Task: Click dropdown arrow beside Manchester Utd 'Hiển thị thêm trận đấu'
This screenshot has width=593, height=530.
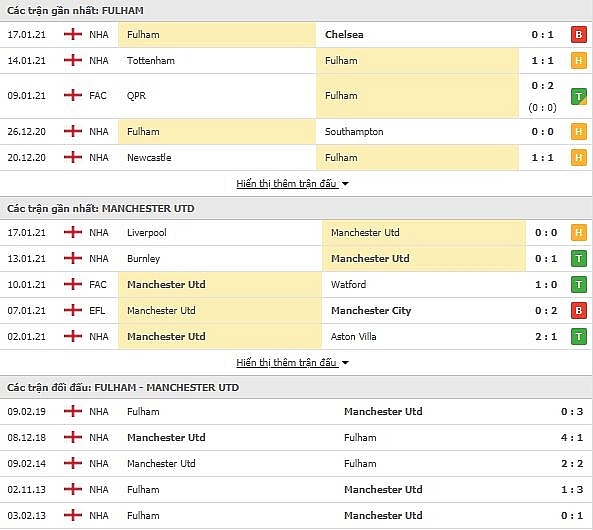Action: (345, 363)
